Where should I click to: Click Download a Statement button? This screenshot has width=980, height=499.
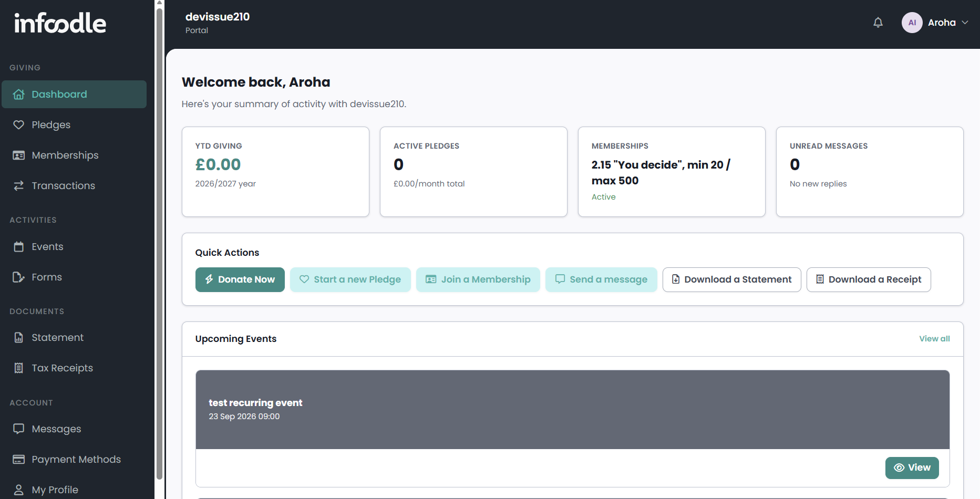[732, 279]
